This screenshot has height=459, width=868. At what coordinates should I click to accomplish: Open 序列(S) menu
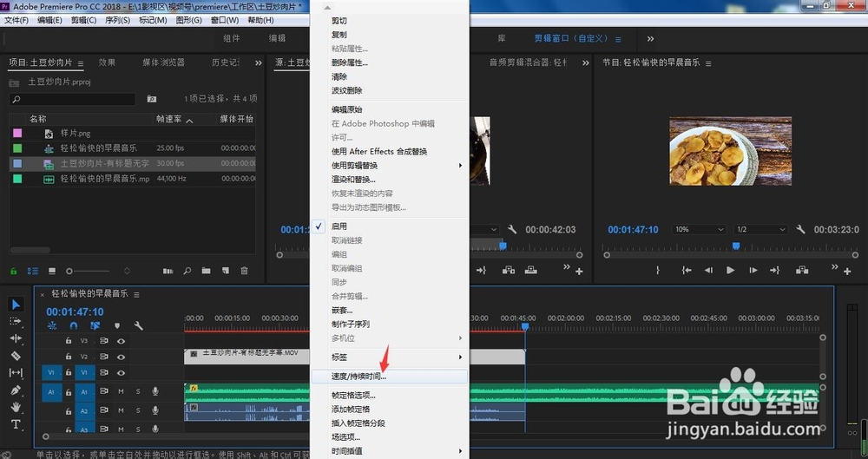coord(117,20)
